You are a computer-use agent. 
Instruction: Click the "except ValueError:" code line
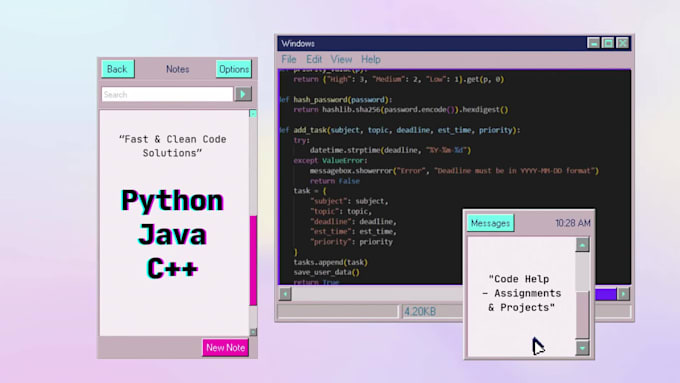pyautogui.click(x=330, y=160)
